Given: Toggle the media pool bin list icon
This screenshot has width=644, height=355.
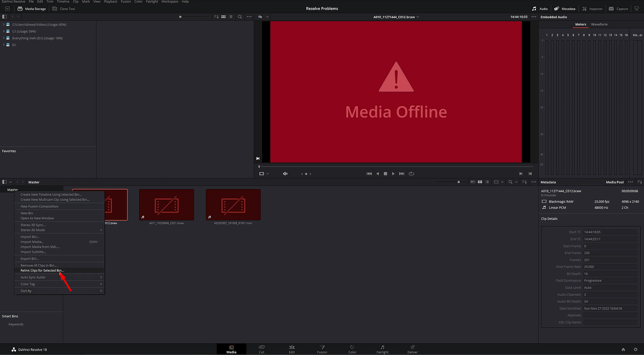Looking at the screenshot, I should pos(5,182).
